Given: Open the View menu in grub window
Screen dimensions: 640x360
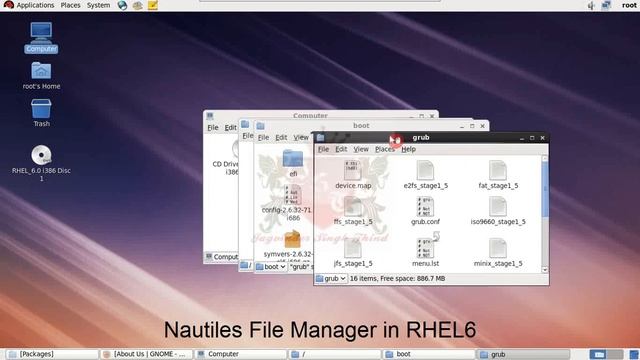Looking at the screenshot, I should (x=361, y=149).
